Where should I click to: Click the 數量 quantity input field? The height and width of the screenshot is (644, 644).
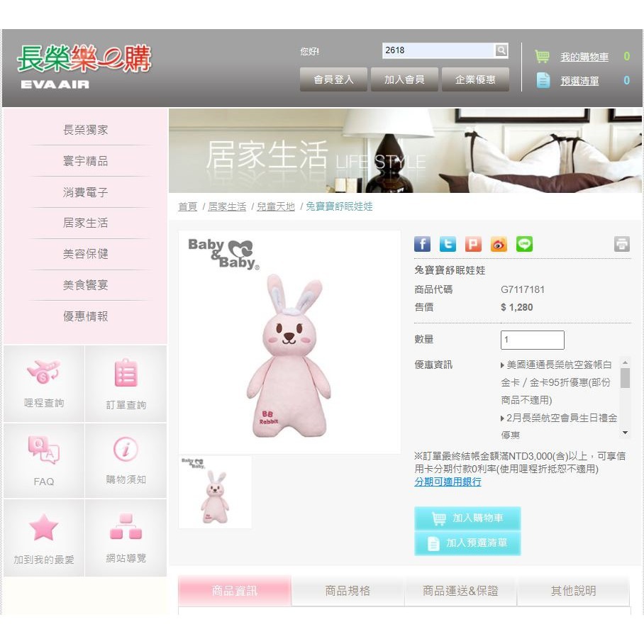point(532,340)
